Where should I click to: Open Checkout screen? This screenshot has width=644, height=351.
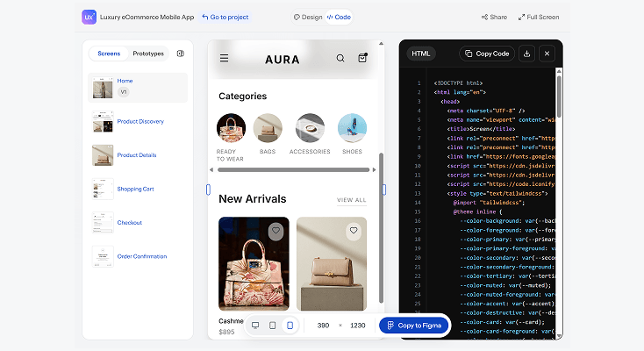pos(129,223)
